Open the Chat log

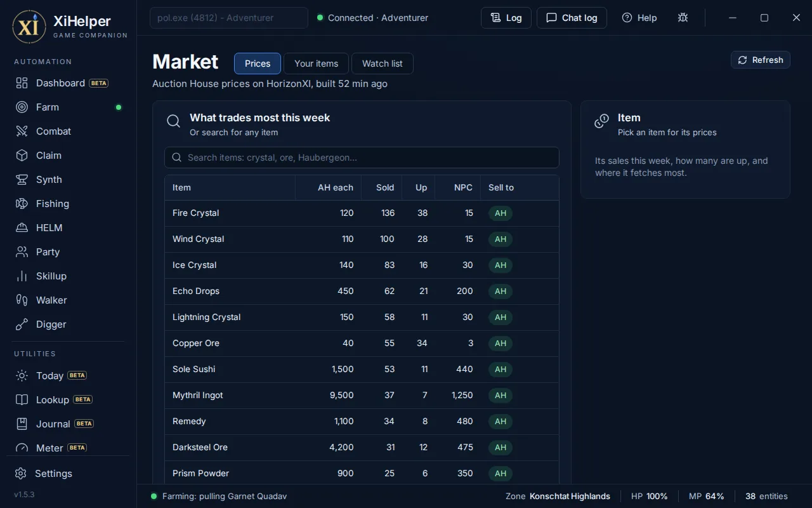[572, 18]
